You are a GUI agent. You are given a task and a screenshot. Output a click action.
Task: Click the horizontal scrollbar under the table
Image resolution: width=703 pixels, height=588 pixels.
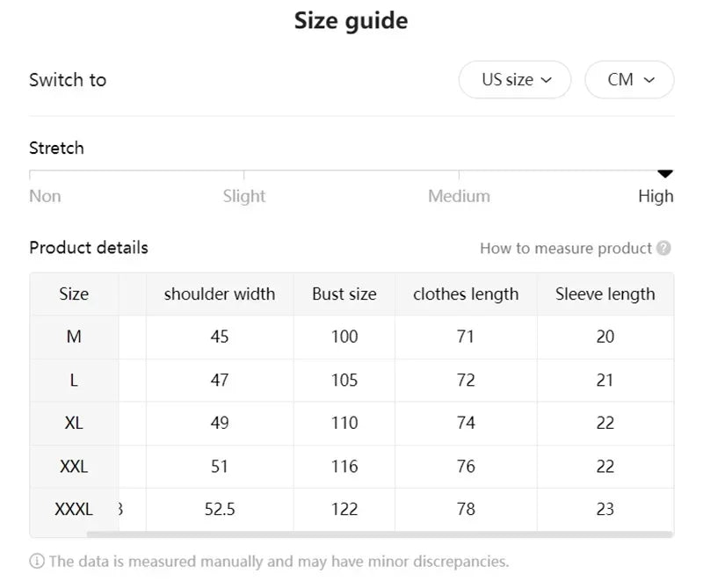point(380,534)
